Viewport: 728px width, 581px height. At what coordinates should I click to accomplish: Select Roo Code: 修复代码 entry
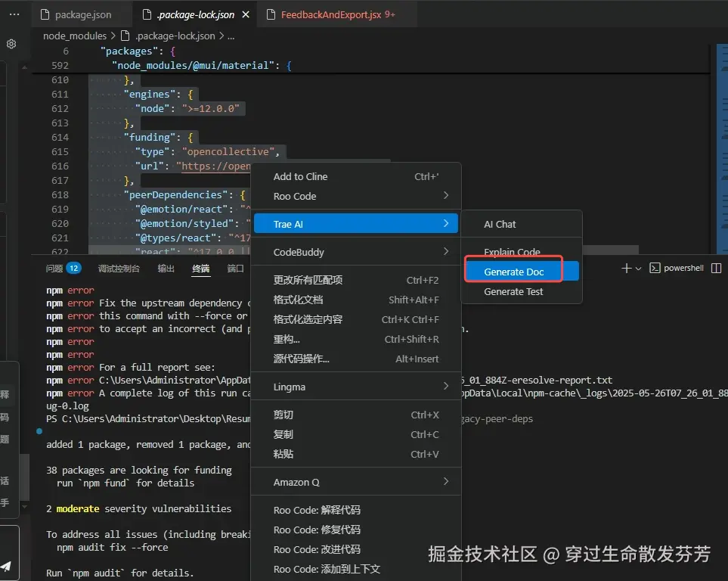[x=355, y=530]
